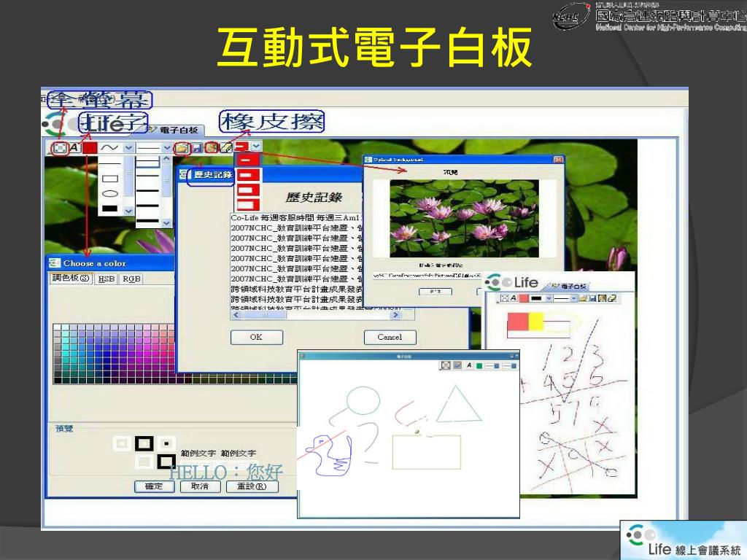The width and height of the screenshot is (747, 560).
Task: Select the 'Co-Life 每週客服時間' history entry
Action: (x=296, y=217)
